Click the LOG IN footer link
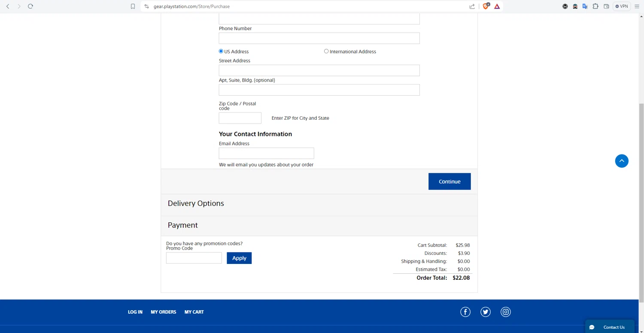The width and height of the screenshot is (644, 333). [135, 312]
